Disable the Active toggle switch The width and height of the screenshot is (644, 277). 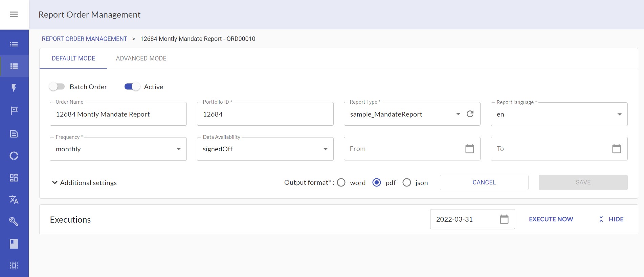pos(132,87)
